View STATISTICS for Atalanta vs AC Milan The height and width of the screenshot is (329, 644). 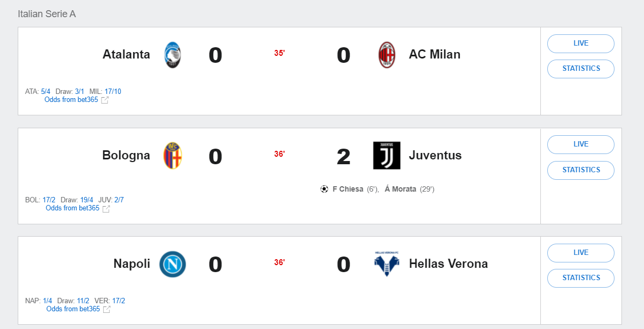[581, 69]
